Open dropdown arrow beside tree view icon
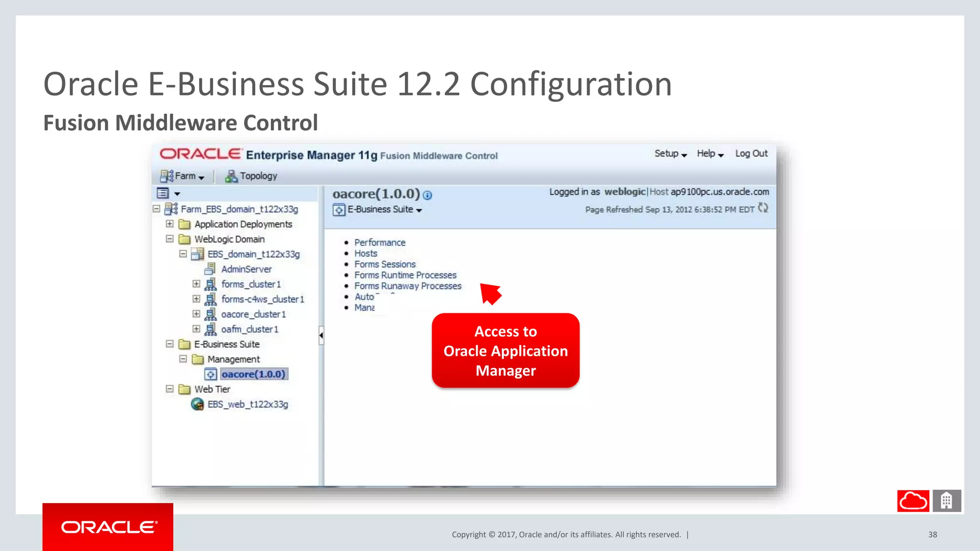 [x=177, y=194]
